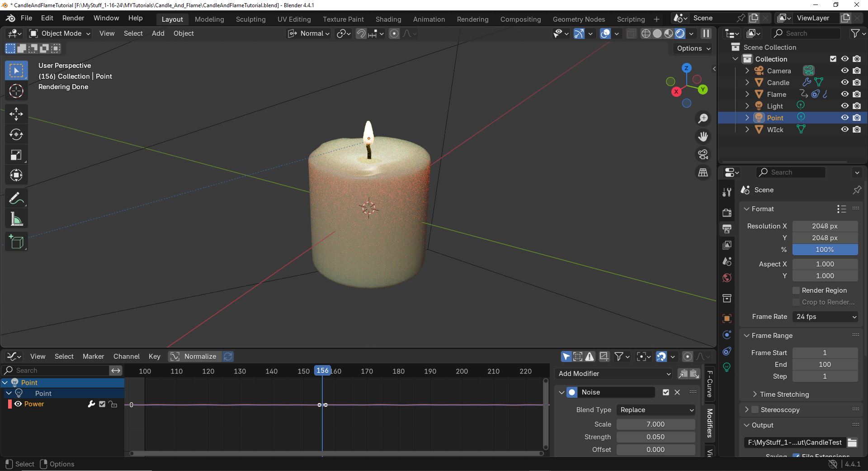Select the Move tool in the toolbar
Image resolution: width=868 pixels, height=471 pixels.
[x=16, y=114]
